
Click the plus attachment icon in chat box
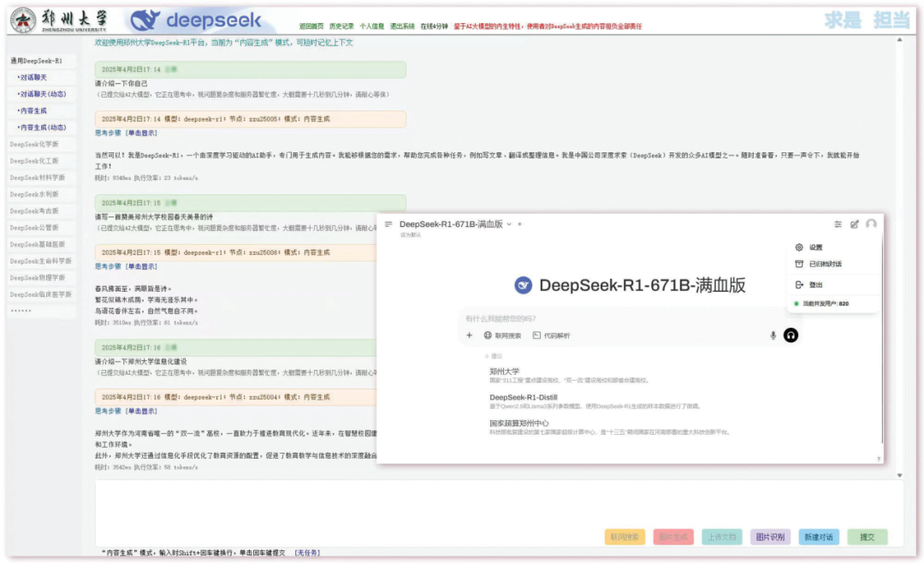coord(470,335)
